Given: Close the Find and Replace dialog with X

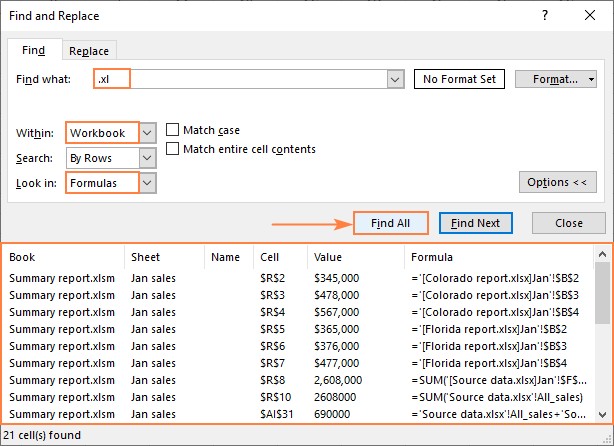Looking at the screenshot, I should pos(590,15).
